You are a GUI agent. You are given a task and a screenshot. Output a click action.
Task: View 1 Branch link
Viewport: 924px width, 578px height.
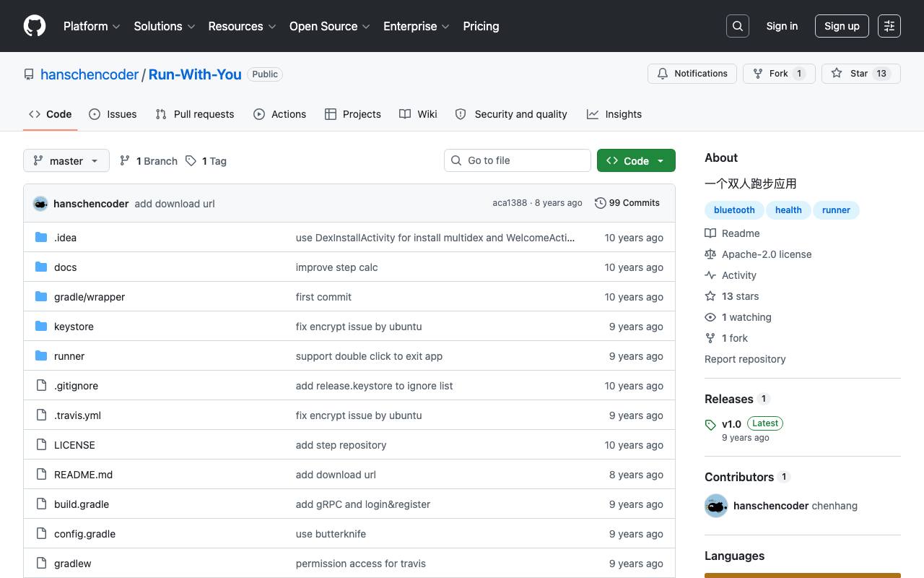(149, 161)
